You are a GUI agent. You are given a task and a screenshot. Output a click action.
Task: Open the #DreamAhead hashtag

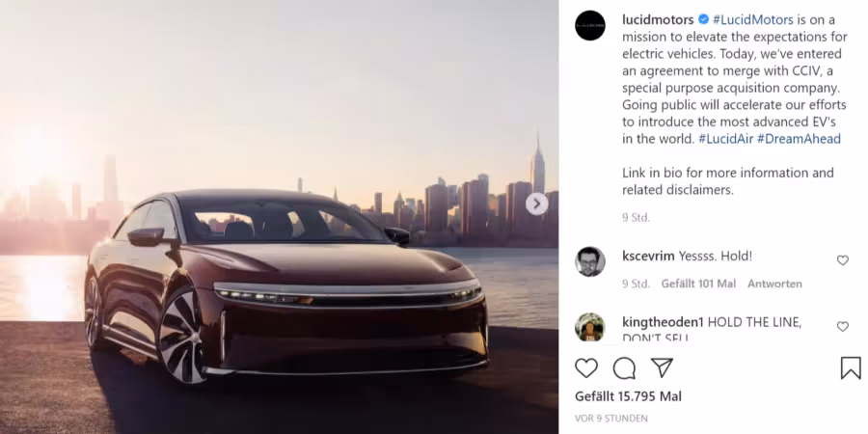(799, 139)
